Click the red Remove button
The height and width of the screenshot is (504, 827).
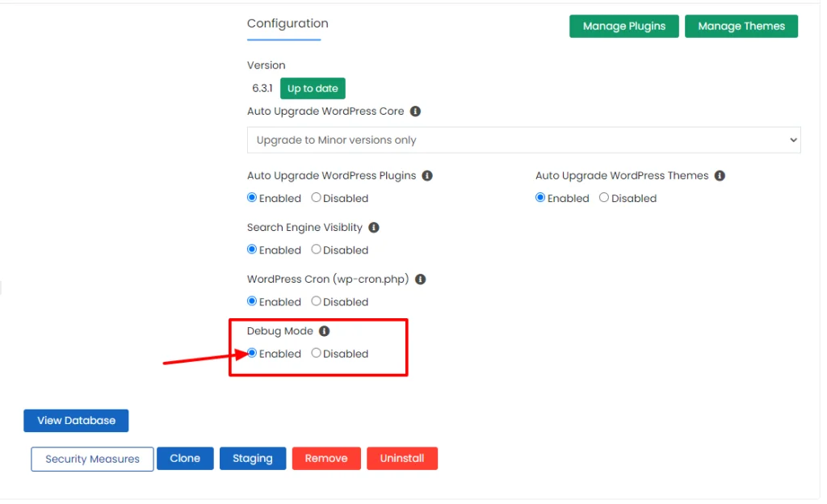[x=326, y=459]
